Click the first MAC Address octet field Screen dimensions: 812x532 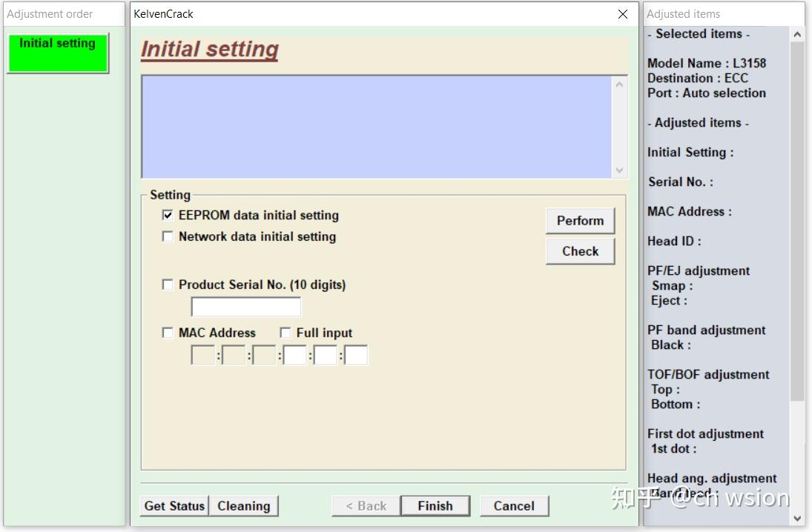coord(202,356)
